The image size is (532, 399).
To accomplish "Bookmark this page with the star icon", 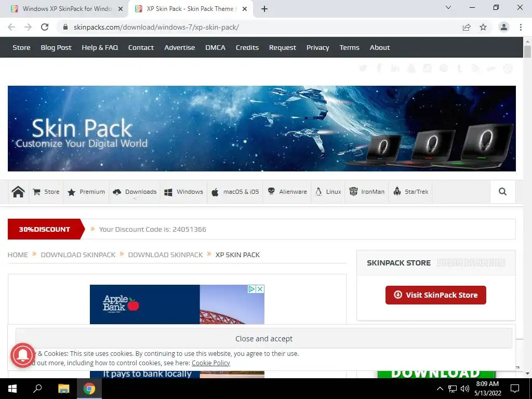I will pos(483,27).
